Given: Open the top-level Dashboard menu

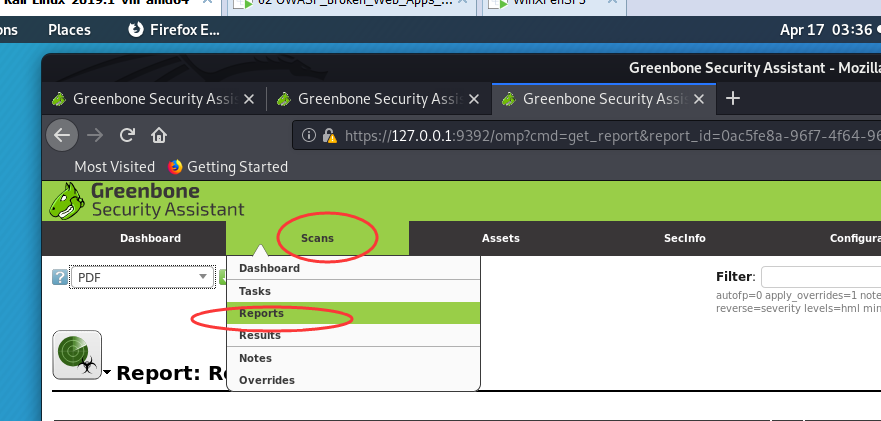Looking at the screenshot, I should tap(151, 238).
